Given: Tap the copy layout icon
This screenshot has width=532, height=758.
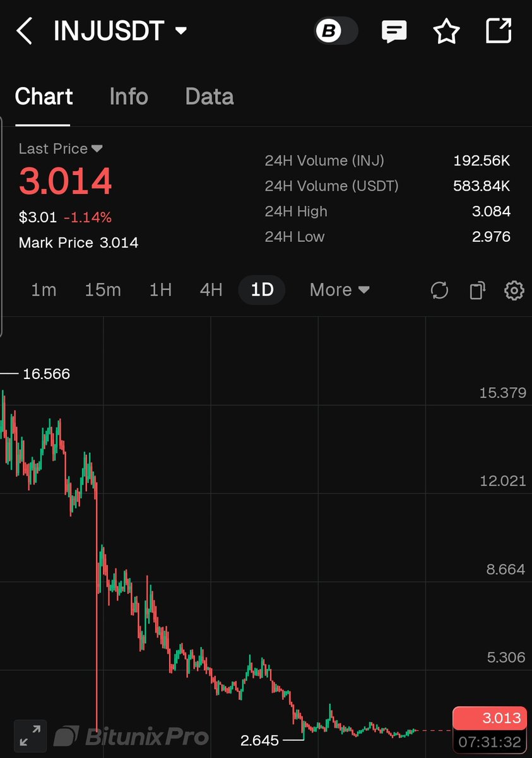Looking at the screenshot, I should click(477, 291).
